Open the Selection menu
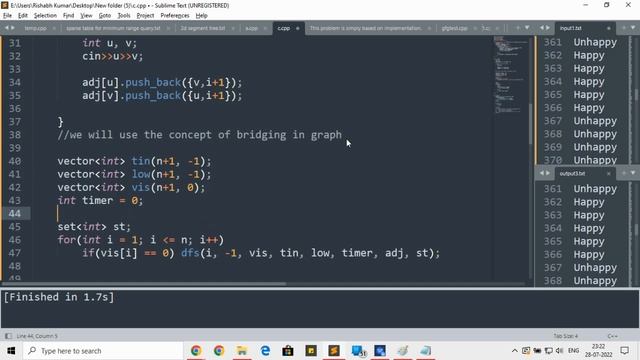The height and width of the screenshot is (360, 640). click(x=45, y=16)
